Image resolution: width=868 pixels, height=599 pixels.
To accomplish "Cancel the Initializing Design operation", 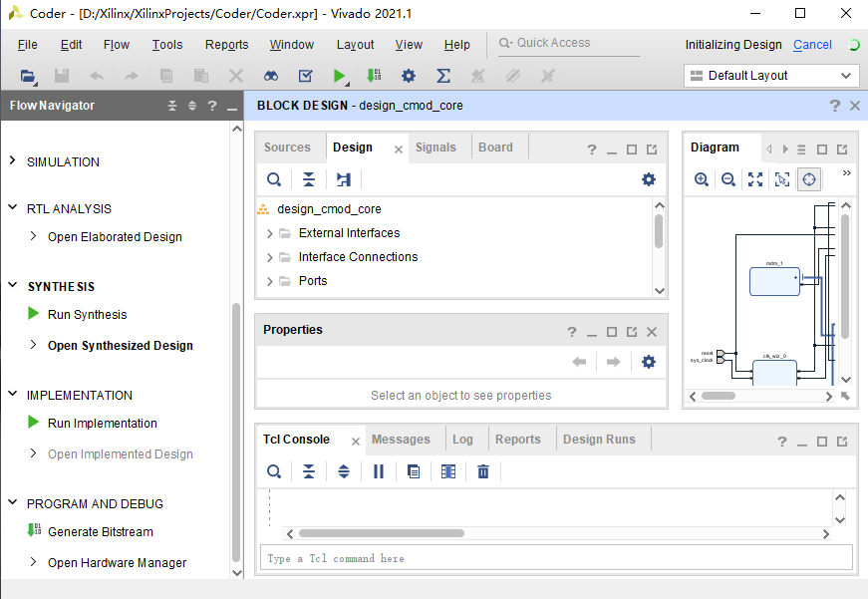I will pyautogui.click(x=812, y=44).
